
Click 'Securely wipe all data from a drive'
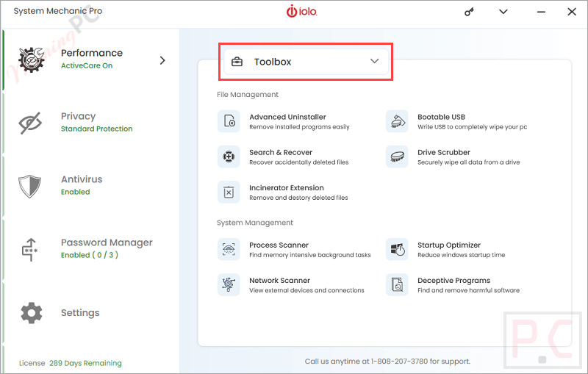tap(469, 162)
